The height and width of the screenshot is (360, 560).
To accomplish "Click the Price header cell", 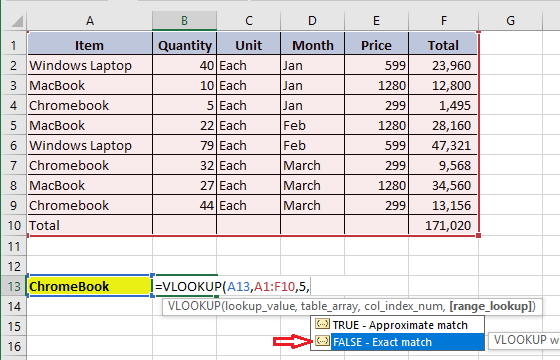I will point(376,45).
